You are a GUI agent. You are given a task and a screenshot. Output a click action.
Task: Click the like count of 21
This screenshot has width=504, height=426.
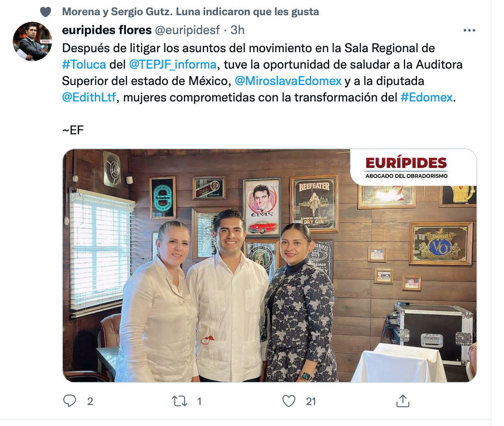coord(311,401)
